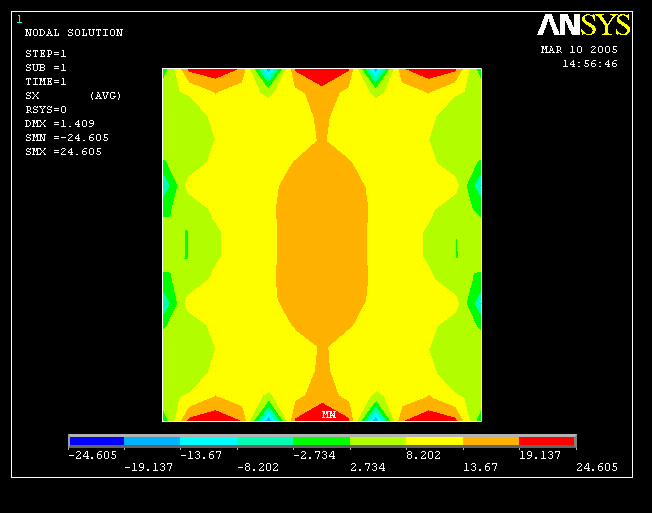Select the red legend color band

547,440
